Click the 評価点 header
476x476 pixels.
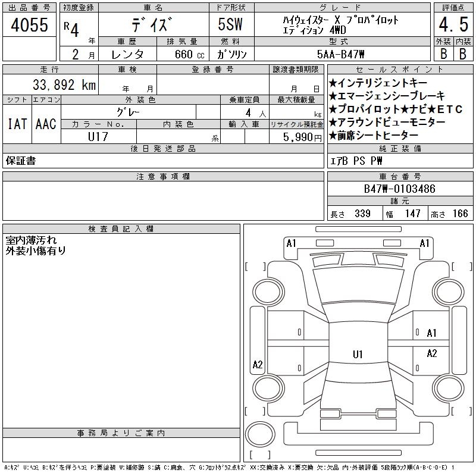coord(453,8)
